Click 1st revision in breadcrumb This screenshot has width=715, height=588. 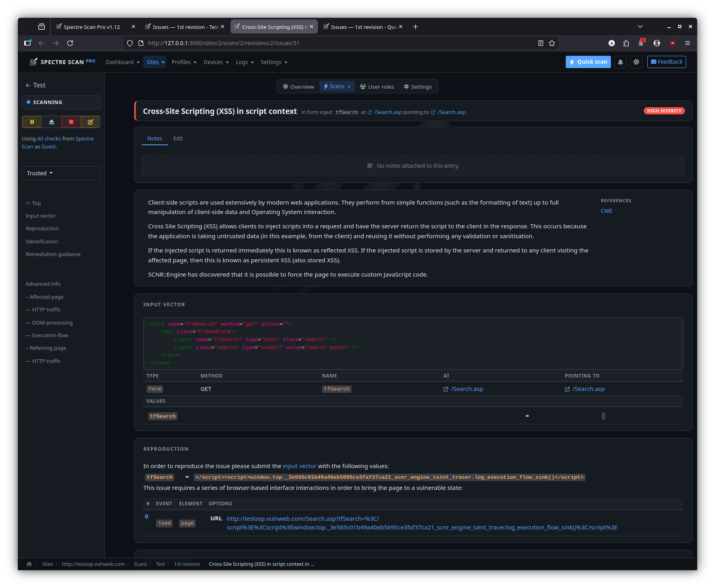187,564
